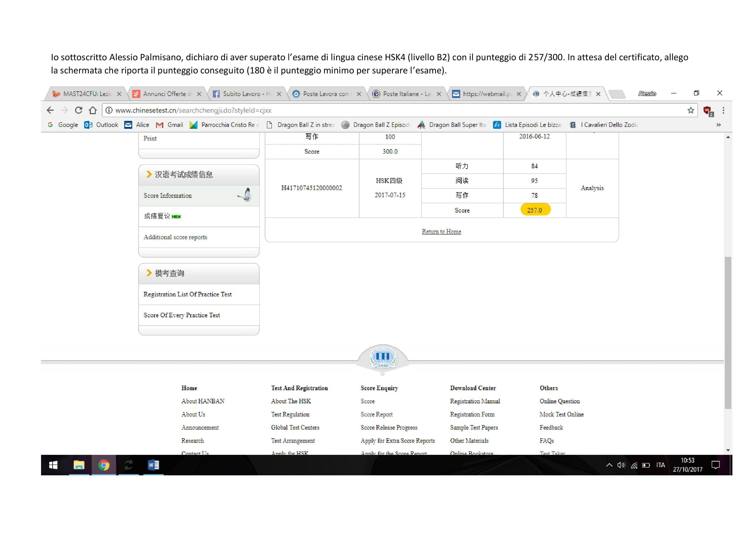Click the URL address bar

click(x=395, y=110)
